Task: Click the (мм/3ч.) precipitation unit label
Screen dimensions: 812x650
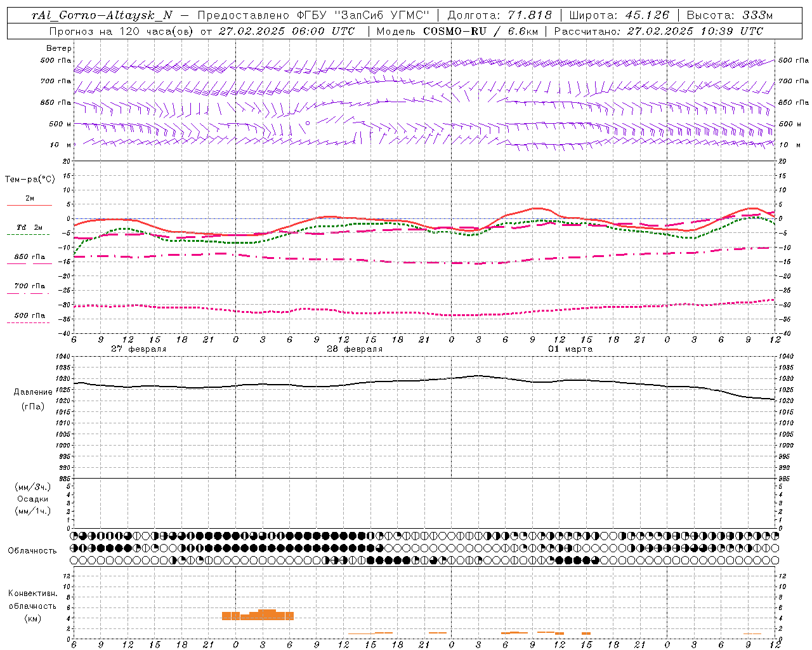Action: (33, 487)
